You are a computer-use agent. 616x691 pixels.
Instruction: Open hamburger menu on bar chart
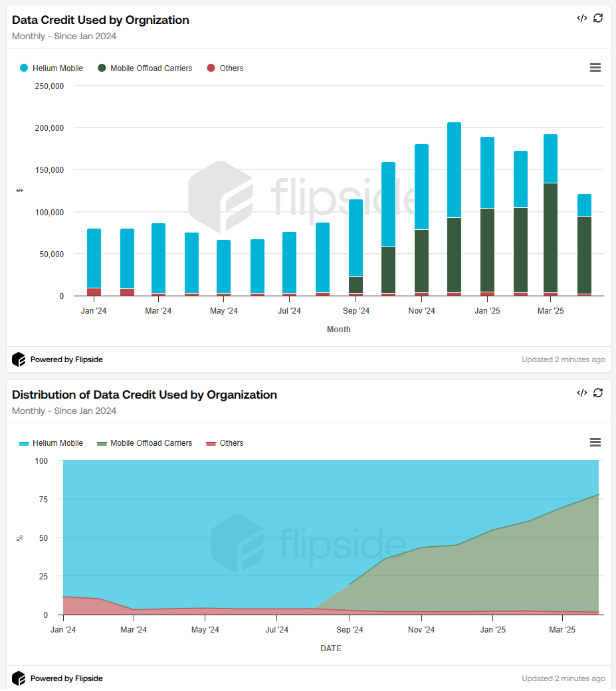click(x=595, y=68)
